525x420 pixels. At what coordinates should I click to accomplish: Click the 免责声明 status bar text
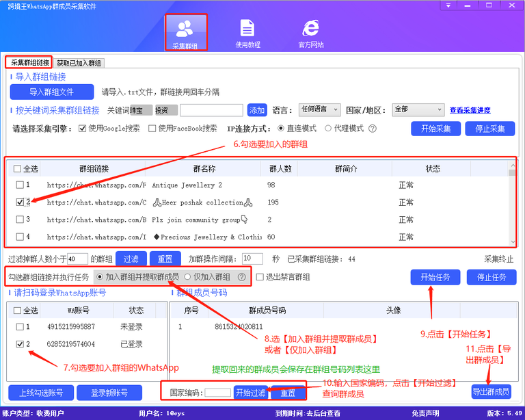tap(425, 414)
